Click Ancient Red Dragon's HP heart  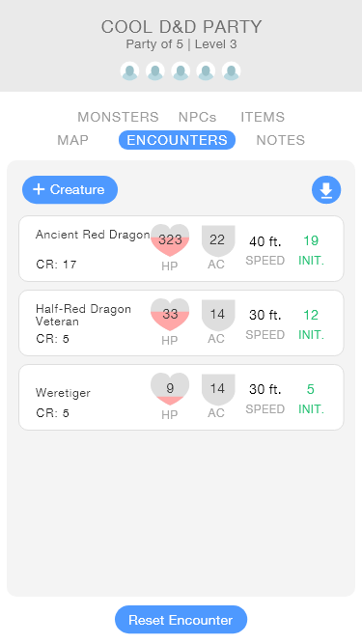pos(170,240)
